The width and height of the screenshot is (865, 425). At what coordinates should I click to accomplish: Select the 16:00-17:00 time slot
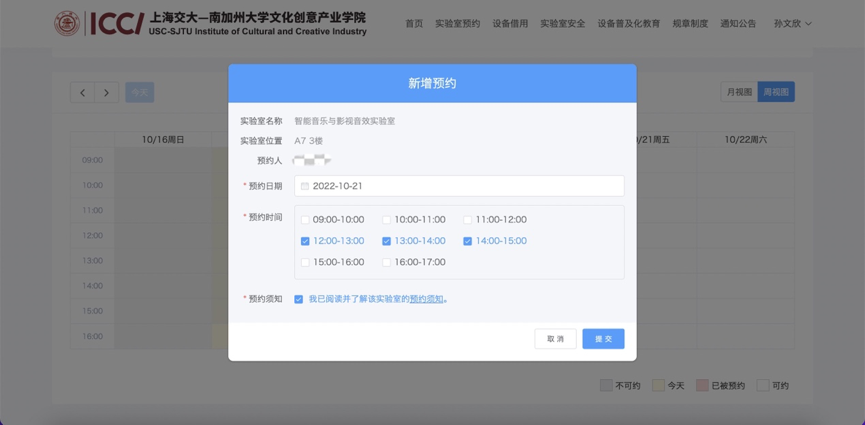pyautogui.click(x=386, y=262)
